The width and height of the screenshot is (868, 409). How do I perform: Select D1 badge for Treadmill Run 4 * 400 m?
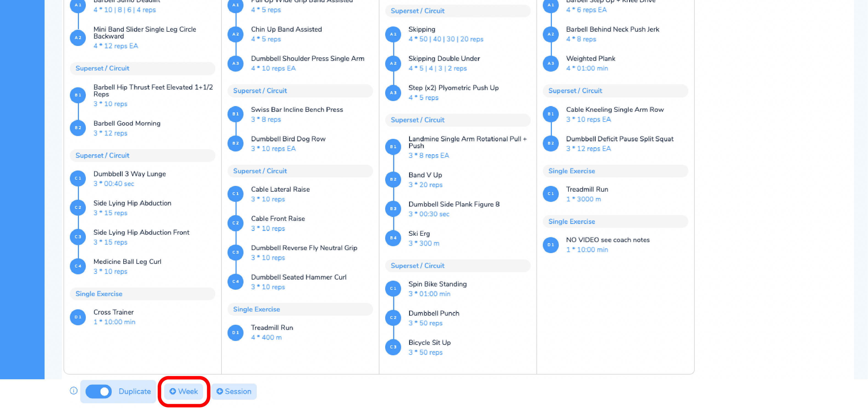236,332
